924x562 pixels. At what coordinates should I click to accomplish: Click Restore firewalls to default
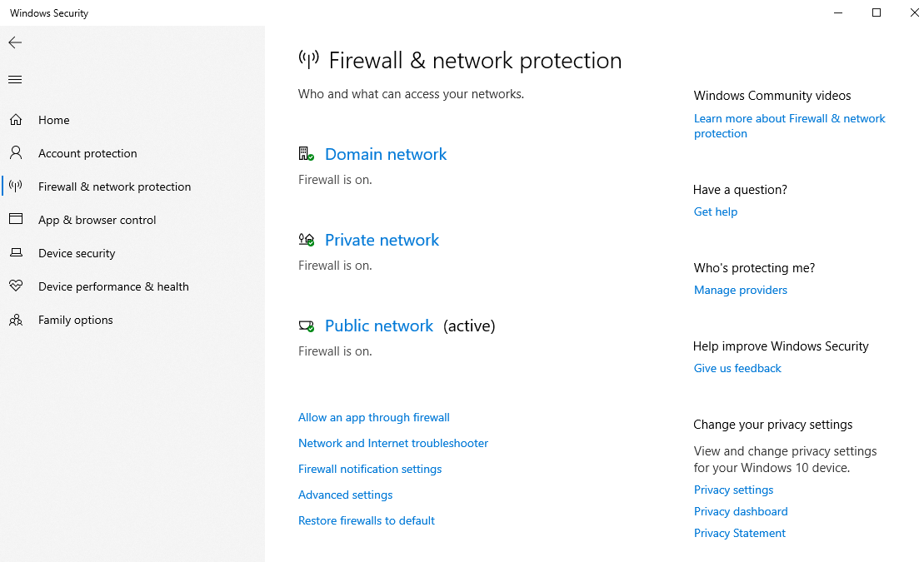click(x=367, y=520)
